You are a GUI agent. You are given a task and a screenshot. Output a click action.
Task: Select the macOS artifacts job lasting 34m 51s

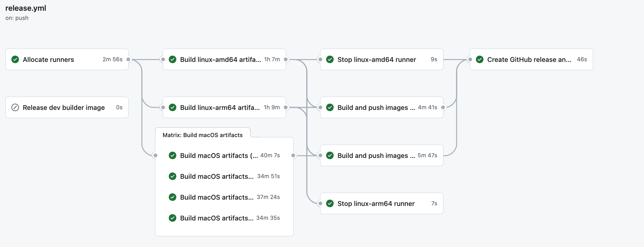tap(216, 177)
